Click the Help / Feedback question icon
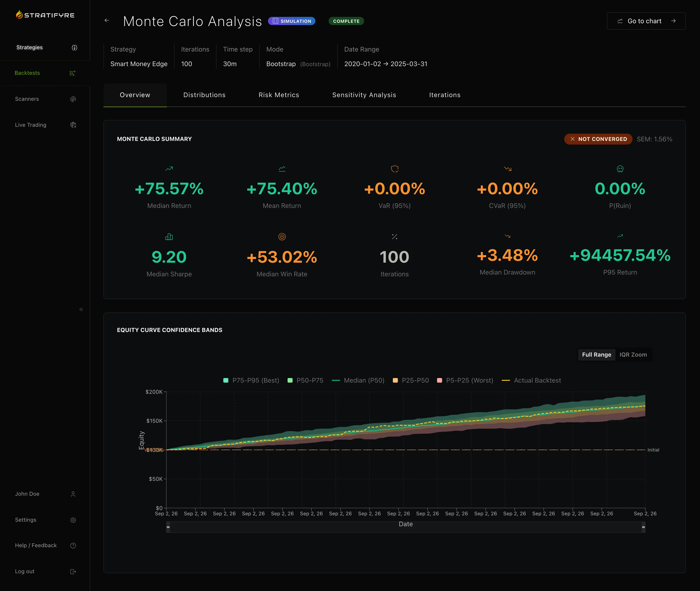 click(73, 546)
